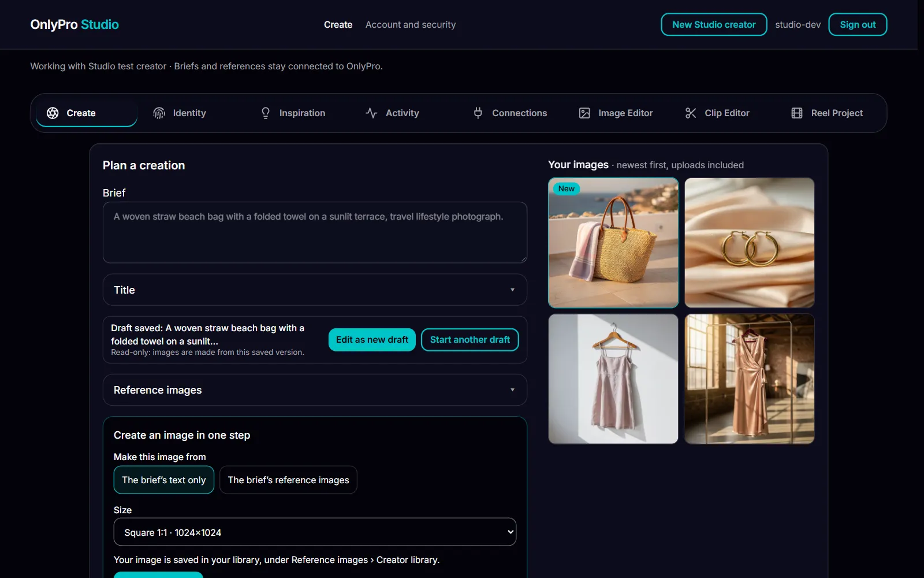Click the "Your images" heading
The height and width of the screenshot is (578, 924).
(x=578, y=165)
